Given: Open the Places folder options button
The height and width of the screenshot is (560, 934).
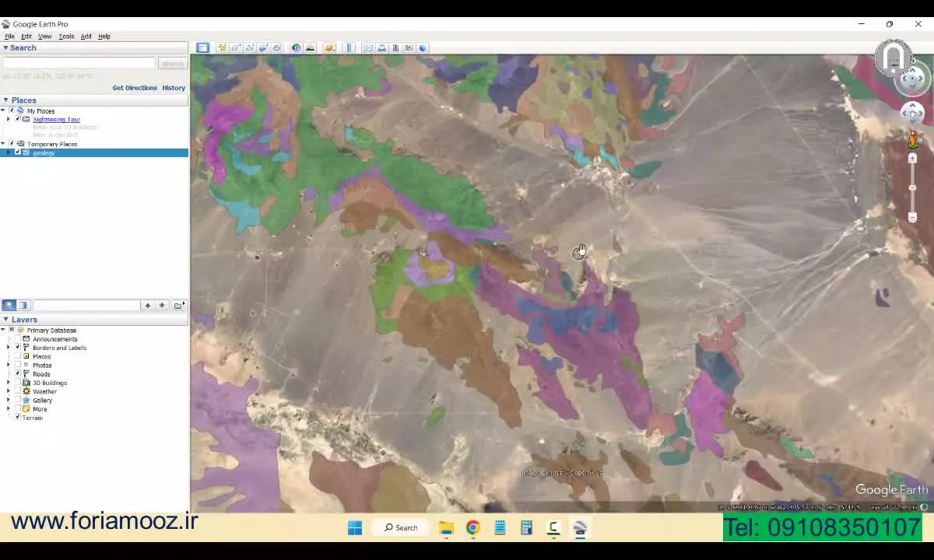Looking at the screenshot, I should (178, 305).
